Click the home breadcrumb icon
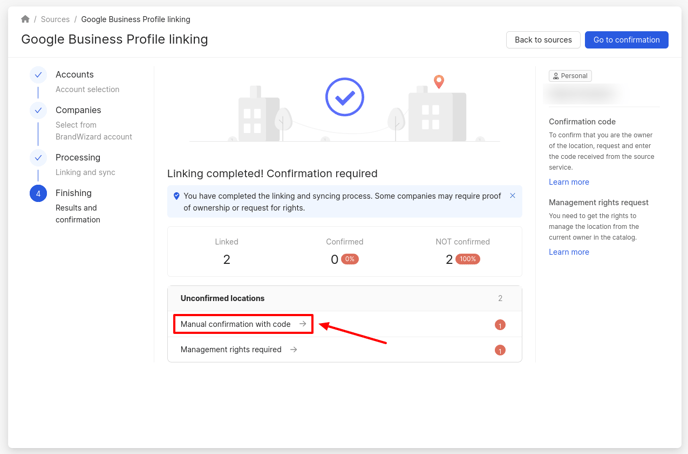 (x=25, y=19)
